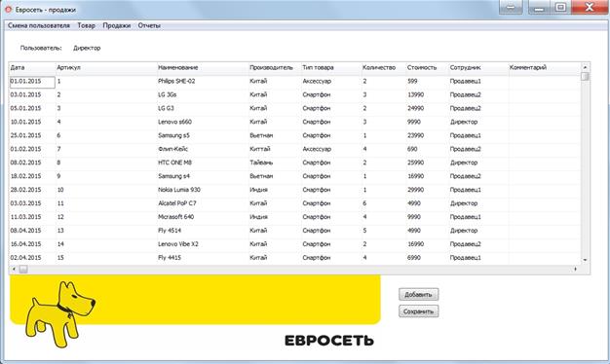Sort by the Тип товара column header
This screenshot has height=364, width=610.
pyautogui.click(x=331, y=67)
